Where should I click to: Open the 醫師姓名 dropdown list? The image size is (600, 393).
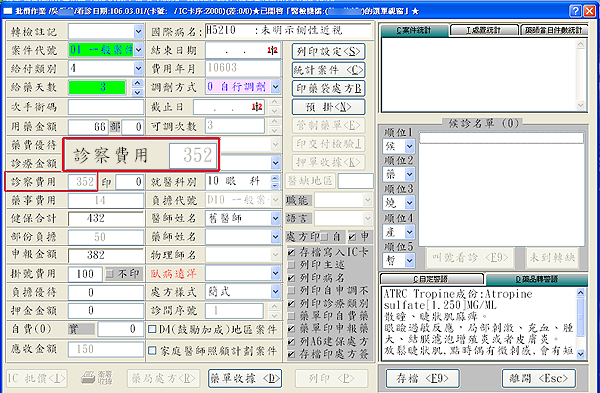click(x=276, y=219)
